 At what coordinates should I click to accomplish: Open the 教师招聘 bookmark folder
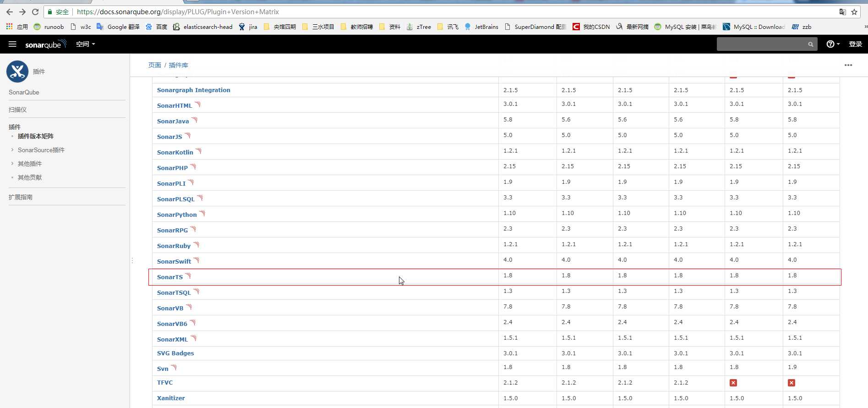356,27
